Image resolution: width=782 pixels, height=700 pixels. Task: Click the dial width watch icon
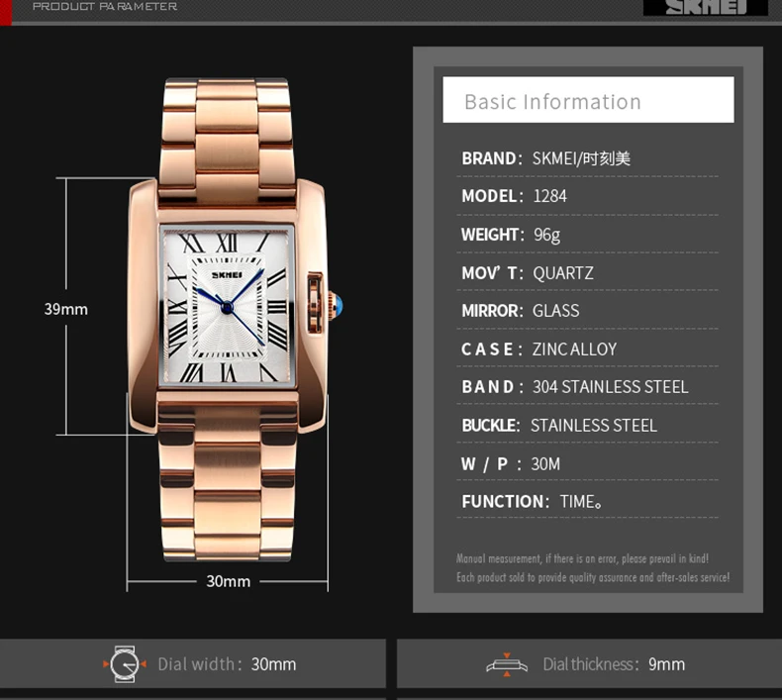click(124, 664)
